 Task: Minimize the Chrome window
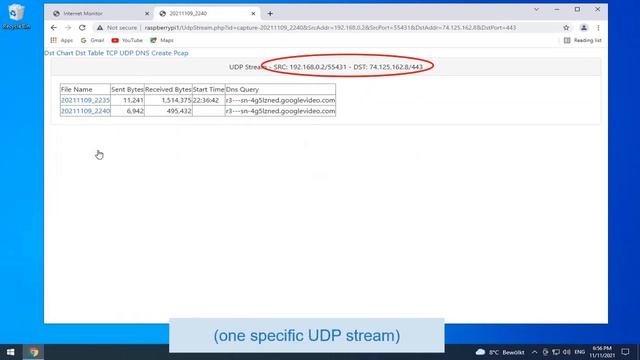pyautogui.click(x=557, y=9)
